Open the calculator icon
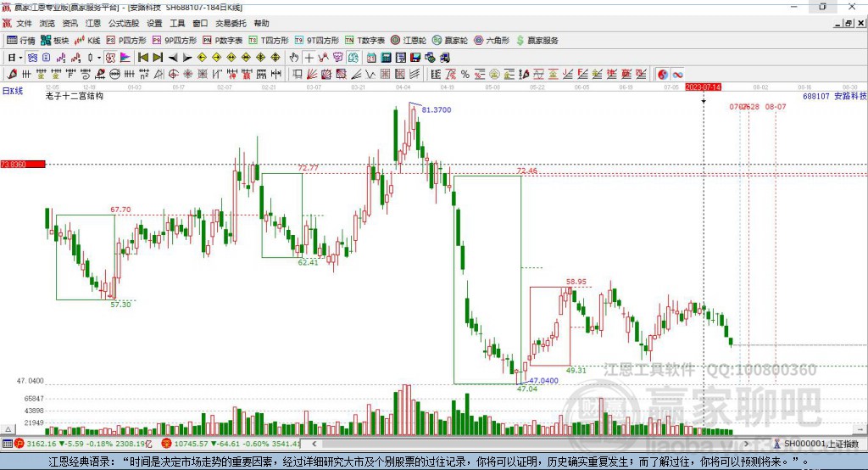 (x=386, y=57)
